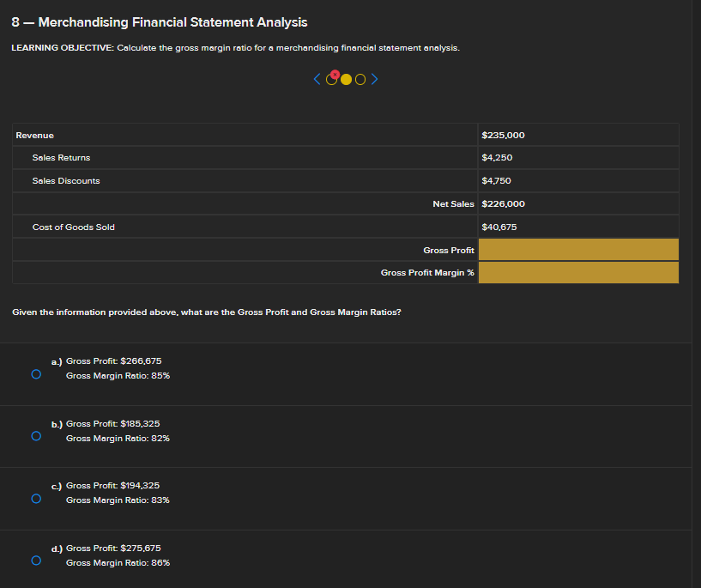
Task: Click answer text Gross Profit: $194,325
Action: coord(113,486)
